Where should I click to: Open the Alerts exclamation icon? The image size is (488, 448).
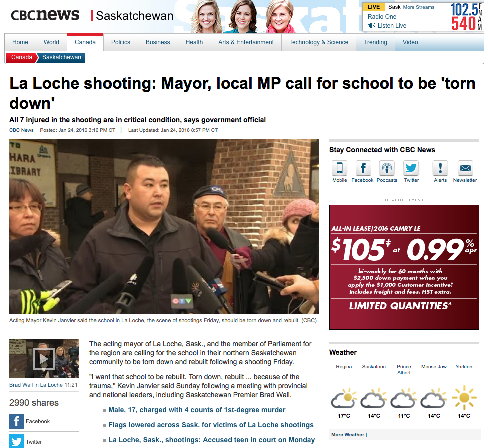(x=440, y=168)
